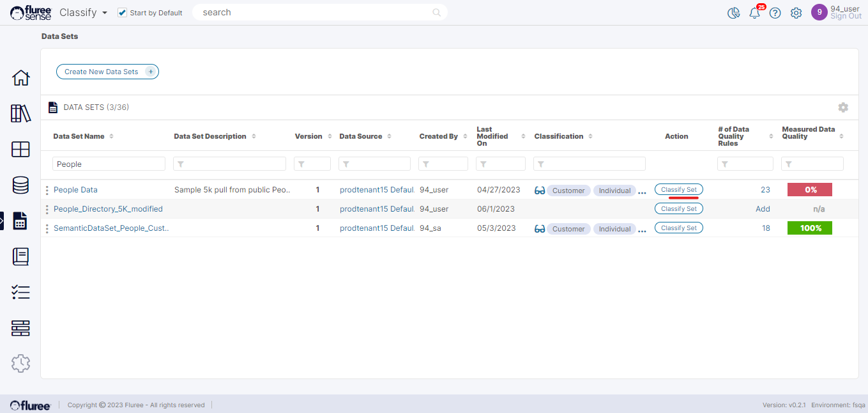Click Create New Data Sets button
The width and height of the screenshot is (868, 413).
(107, 72)
